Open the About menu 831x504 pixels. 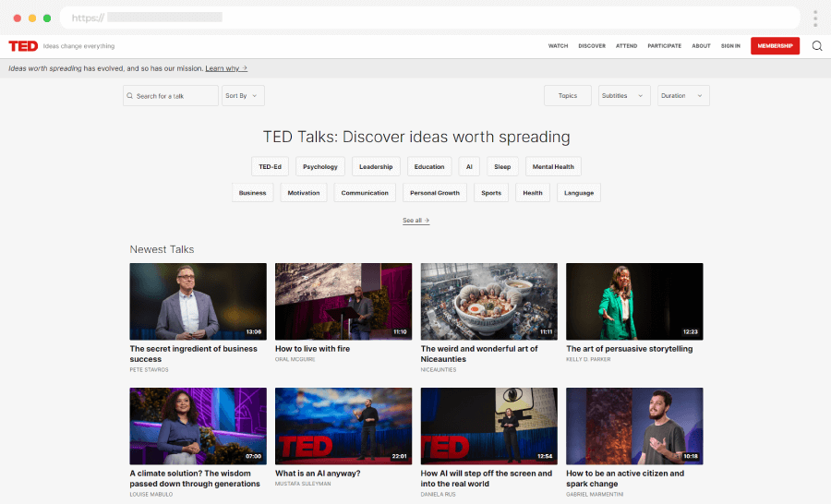[701, 46]
